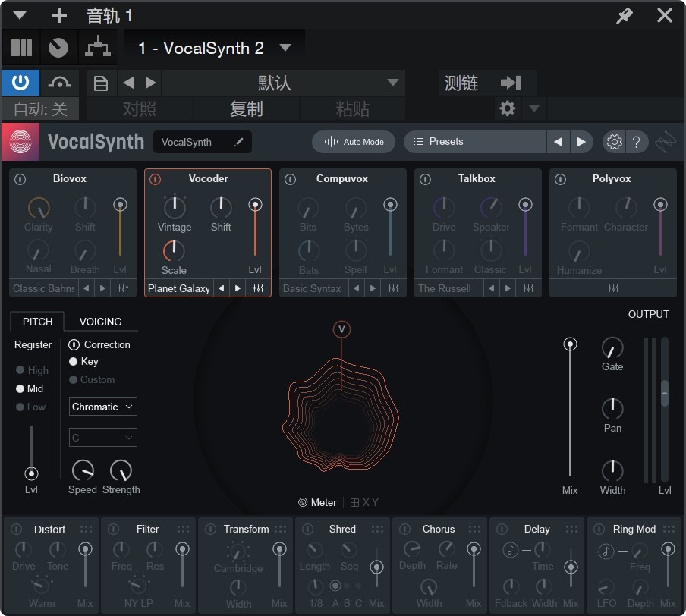Pin the plugin window using the pin icon
Viewport: 686px width, 616px height.
tap(624, 15)
